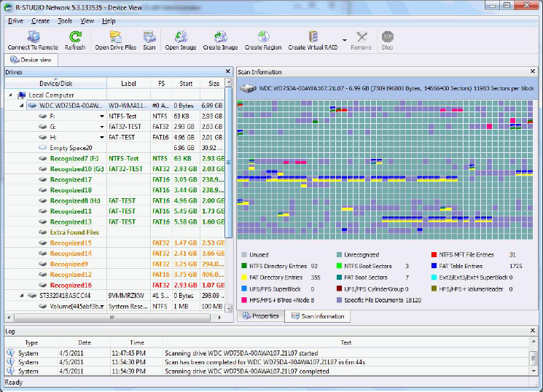Viewport: 543px width, 392px height.
Task: Sort by the Label column header
Action: (128, 84)
